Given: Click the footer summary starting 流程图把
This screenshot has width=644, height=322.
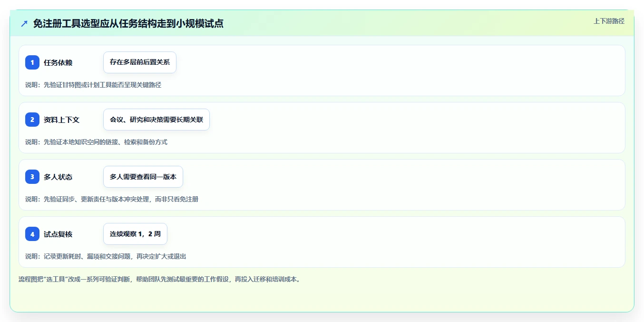Looking at the screenshot, I should (159, 280).
